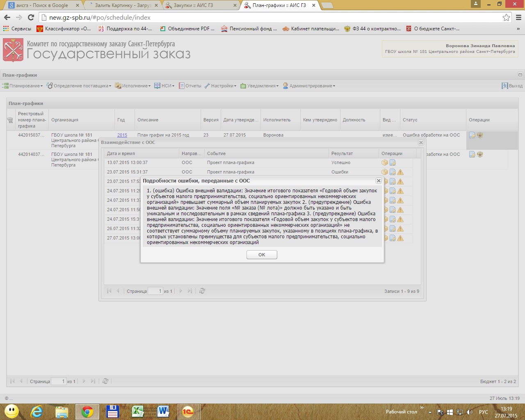This screenshot has width=525, height=420.
Task: Go to the first page of the main grid
Action: click(12, 381)
